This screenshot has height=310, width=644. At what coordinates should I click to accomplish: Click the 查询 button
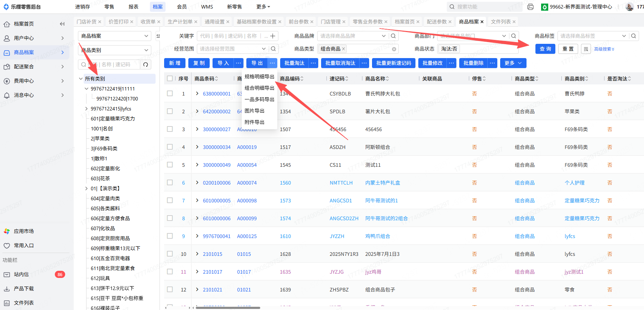[x=545, y=49]
